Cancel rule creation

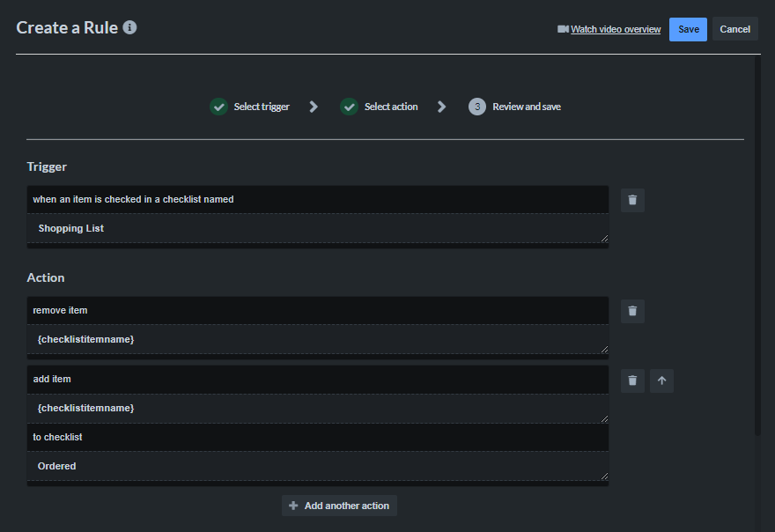point(734,29)
